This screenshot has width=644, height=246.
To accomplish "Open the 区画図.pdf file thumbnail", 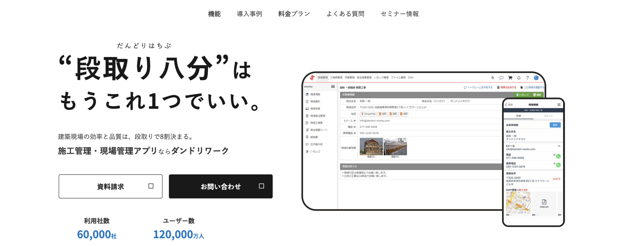I will [544, 204].
